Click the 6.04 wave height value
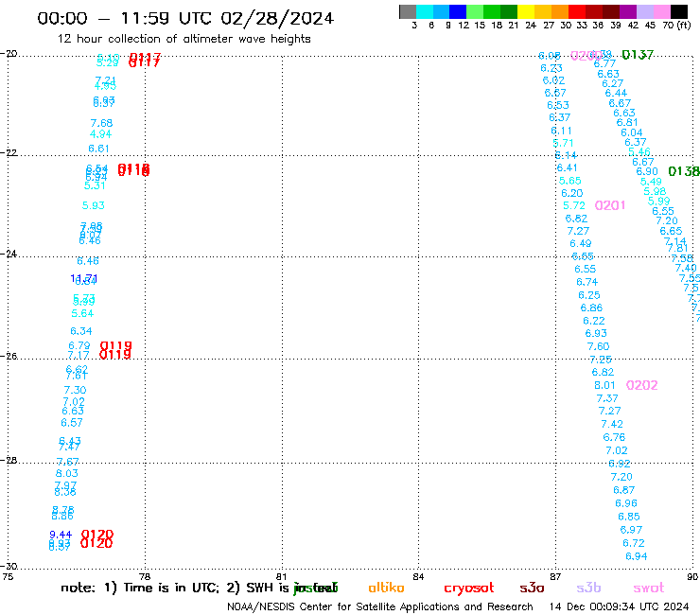The height and width of the screenshot is (615, 700). [x=632, y=132]
